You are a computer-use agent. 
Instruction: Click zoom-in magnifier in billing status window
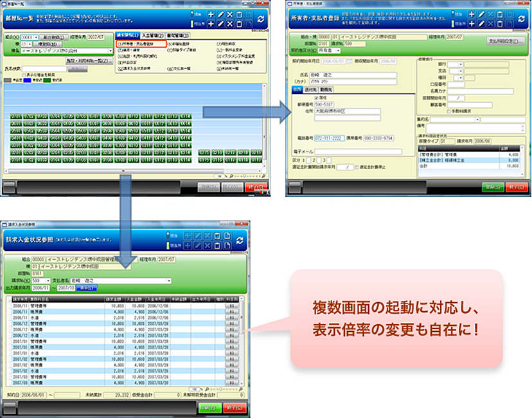point(240,389)
